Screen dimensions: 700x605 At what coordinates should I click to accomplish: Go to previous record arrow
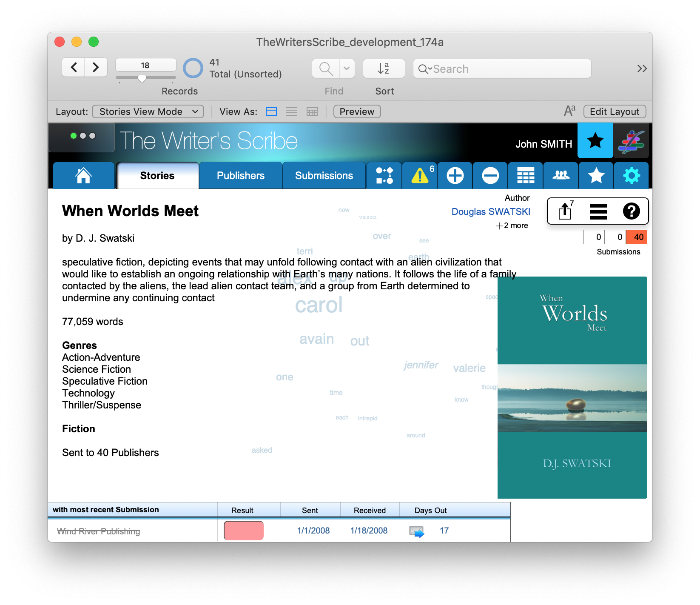(x=74, y=67)
